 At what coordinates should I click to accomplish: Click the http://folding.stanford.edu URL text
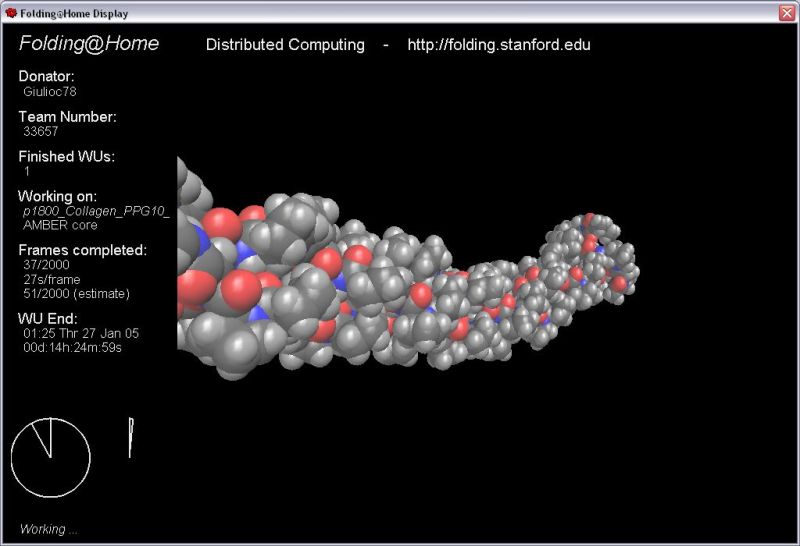505,45
